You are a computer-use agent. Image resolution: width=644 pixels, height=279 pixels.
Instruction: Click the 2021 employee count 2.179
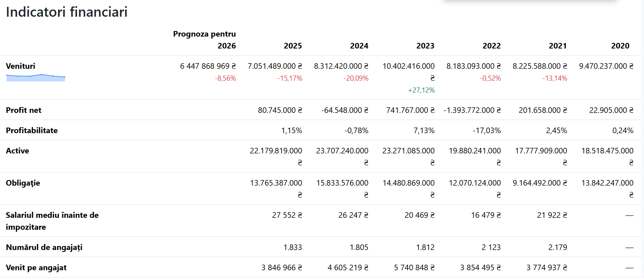[557, 247]
